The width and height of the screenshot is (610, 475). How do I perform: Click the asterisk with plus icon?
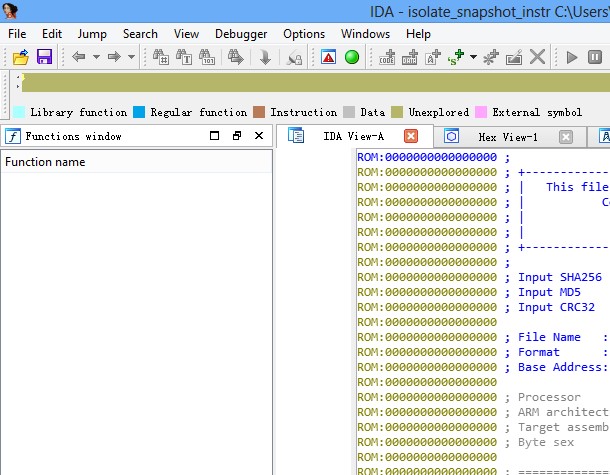click(x=491, y=57)
